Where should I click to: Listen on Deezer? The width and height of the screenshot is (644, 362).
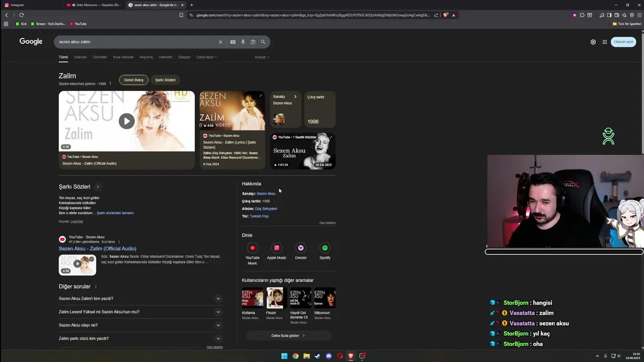coord(301,251)
